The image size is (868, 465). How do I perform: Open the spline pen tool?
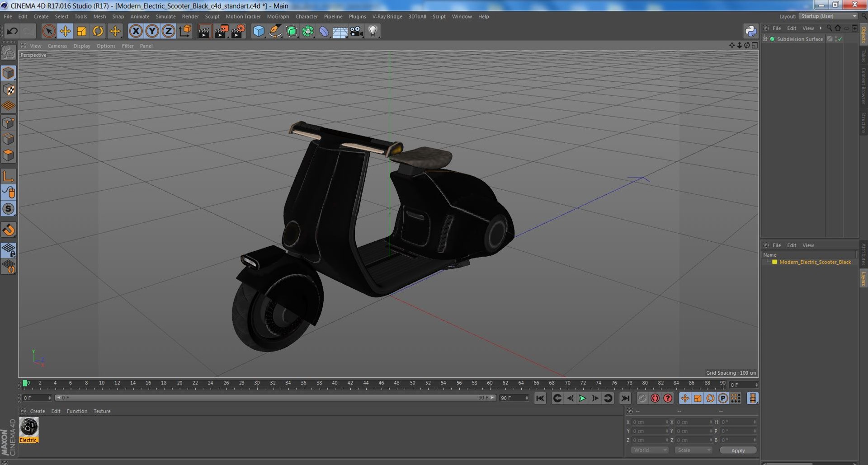coord(275,31)
